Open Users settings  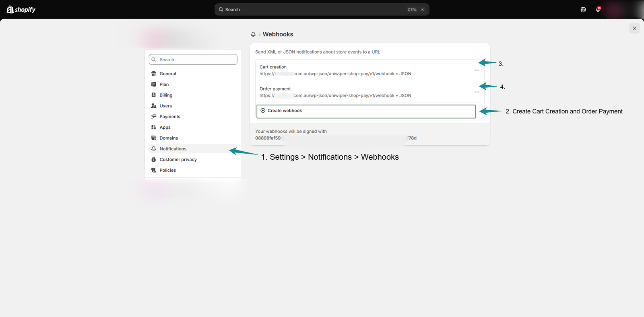193,106
